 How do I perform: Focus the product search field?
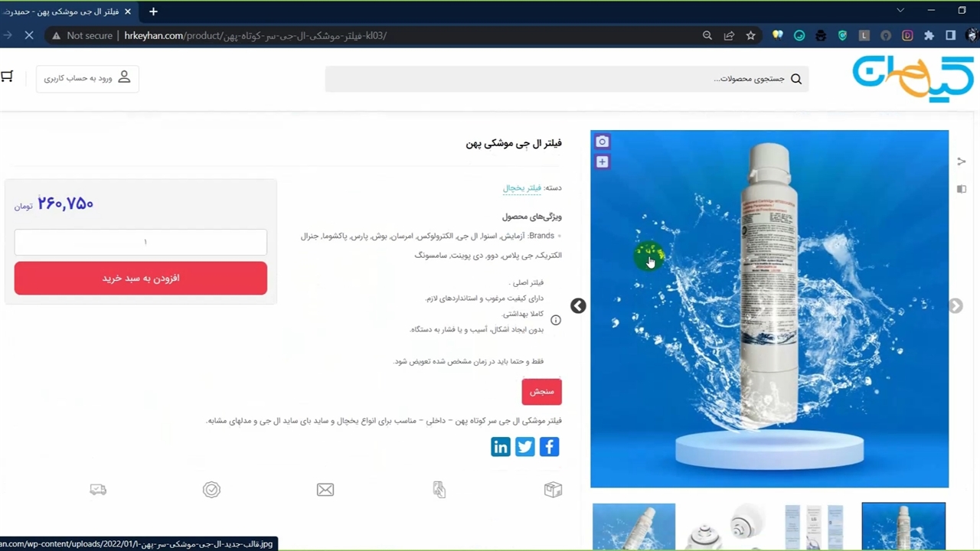567,79
